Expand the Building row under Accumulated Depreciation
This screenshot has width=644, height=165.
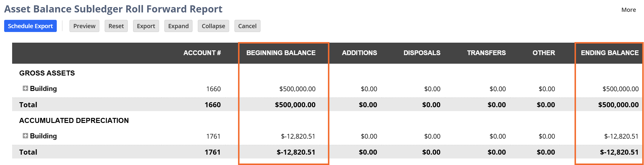tap(25, 136)
